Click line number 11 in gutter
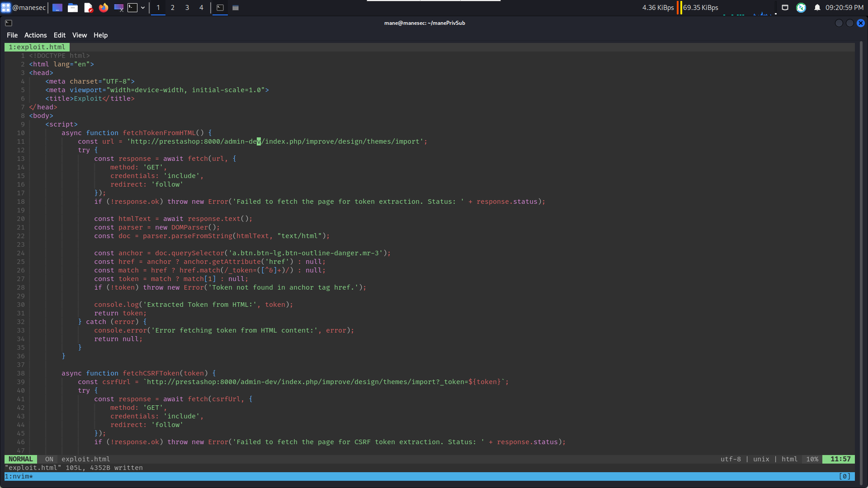Viewport: 868px width, 488px height. (21, 141)
